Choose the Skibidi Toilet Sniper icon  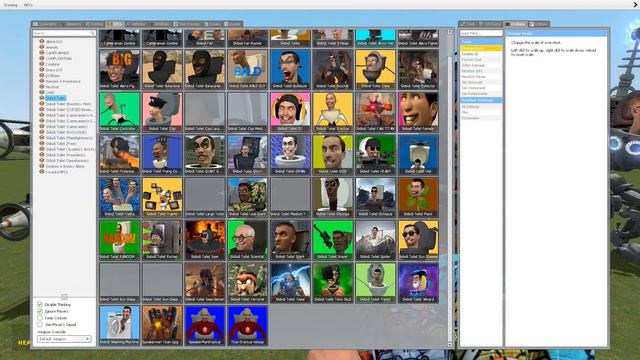click(333, 240)
